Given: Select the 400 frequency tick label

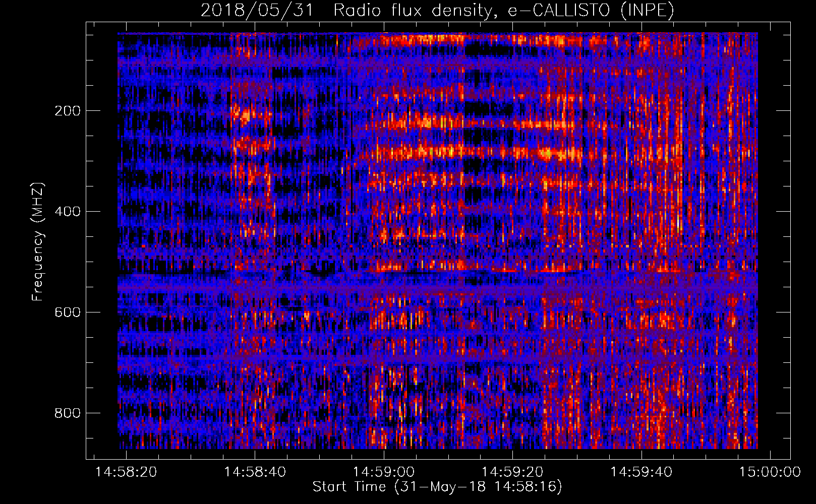Looking at the screenshot, I should pyautogui.click(x=68, y=212).
